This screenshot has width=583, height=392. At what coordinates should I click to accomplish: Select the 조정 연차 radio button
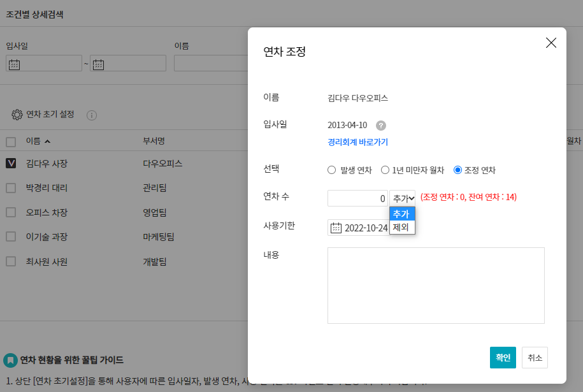tap(457, 170)
